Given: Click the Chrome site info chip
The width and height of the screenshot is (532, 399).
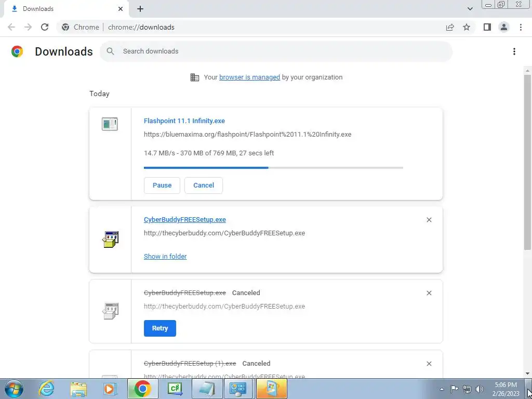Looking at the screenshot, I should [x=81, y=27].
